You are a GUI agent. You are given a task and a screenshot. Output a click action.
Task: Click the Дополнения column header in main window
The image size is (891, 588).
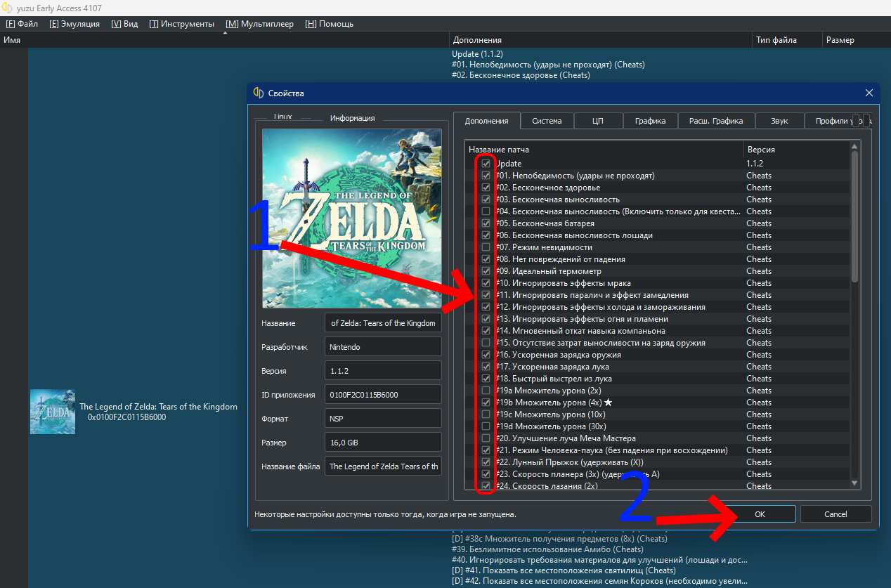click(600, 40)
